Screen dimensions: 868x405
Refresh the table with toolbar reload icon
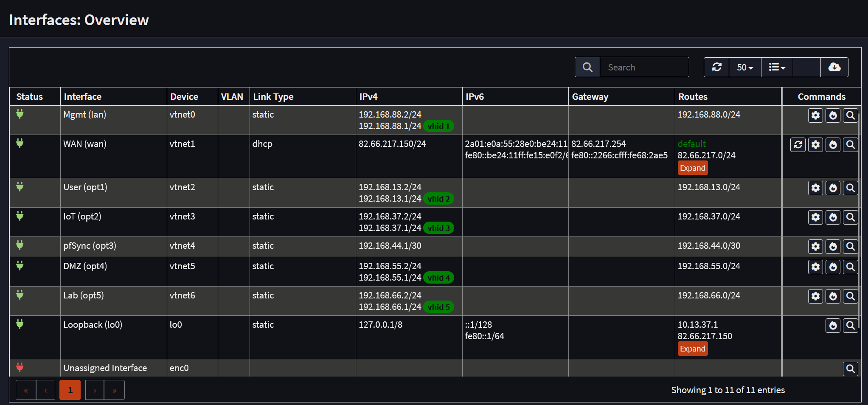click(x=716, y=67)
